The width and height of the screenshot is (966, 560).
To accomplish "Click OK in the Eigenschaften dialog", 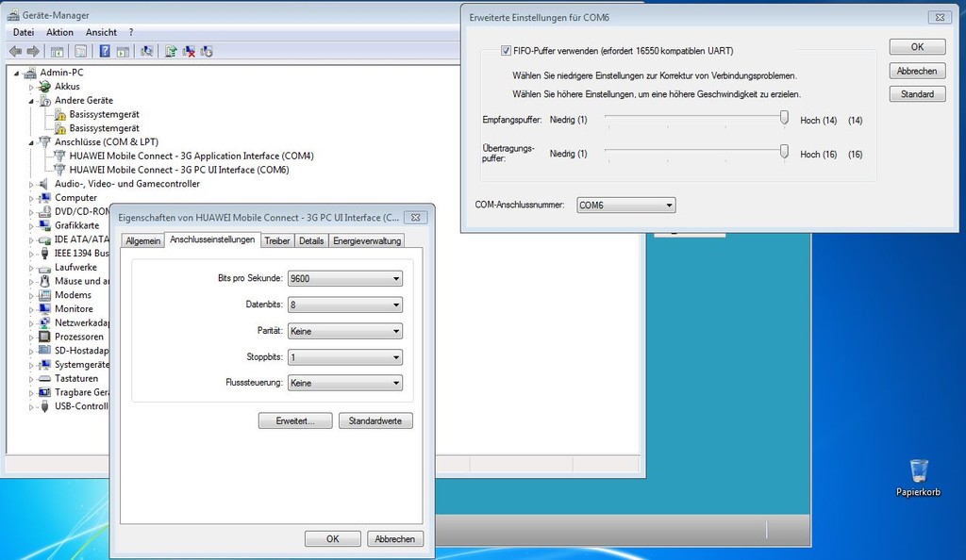I will [x=333, y=539].
